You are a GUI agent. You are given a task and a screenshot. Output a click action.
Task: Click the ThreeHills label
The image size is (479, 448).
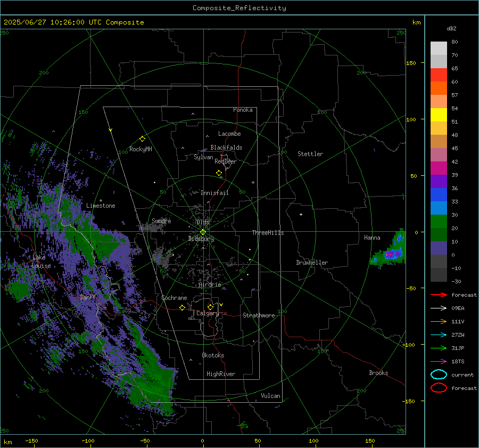point(268,233)
